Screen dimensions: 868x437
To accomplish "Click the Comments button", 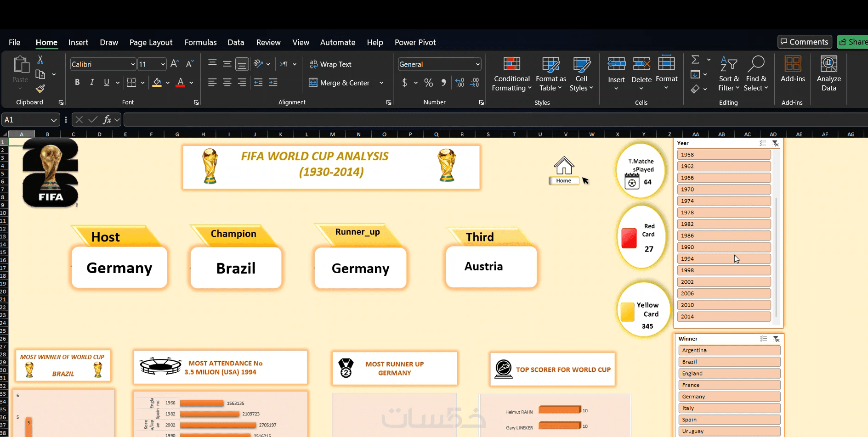I will pos(804,42).
